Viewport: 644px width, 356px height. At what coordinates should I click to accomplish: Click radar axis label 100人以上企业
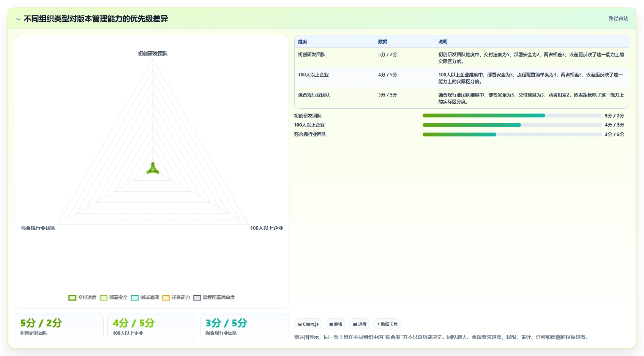tap(267, 228)
